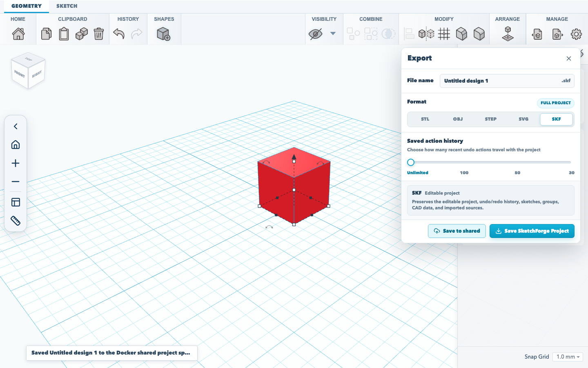
Task: Click Save SketchForge Project button
Action: (532, 231)
